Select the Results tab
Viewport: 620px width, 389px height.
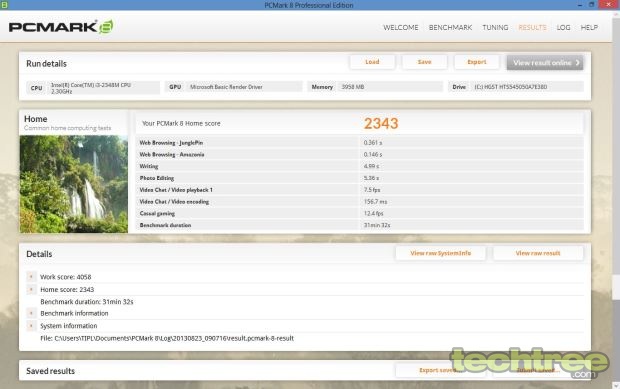click(x=532, y=27)
